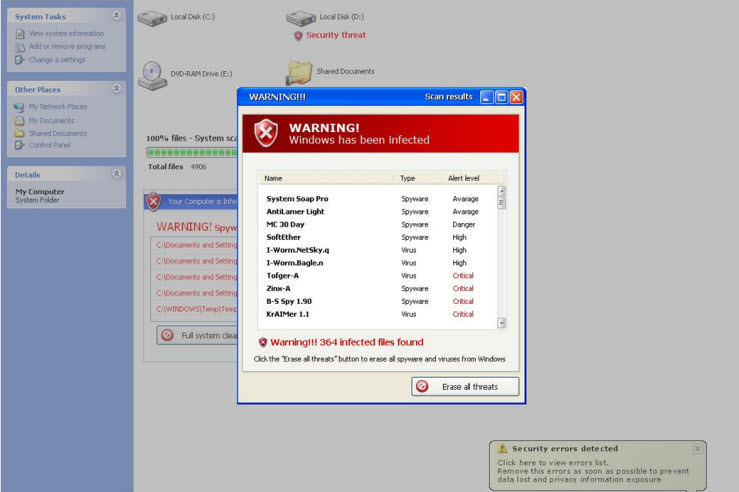This screenshot has height=492, width=739.
Task: Click the View system information icon
Action: coord(20,34)
